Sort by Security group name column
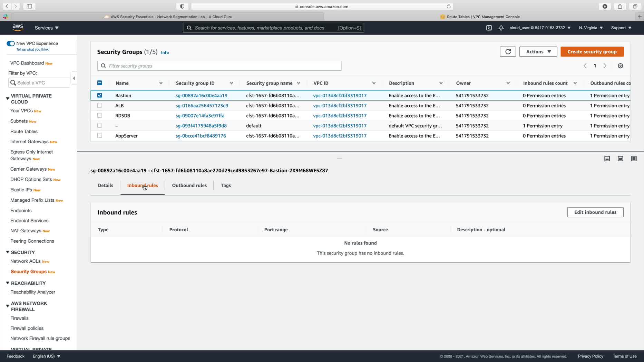644x362 pixels. pos(298,83)
